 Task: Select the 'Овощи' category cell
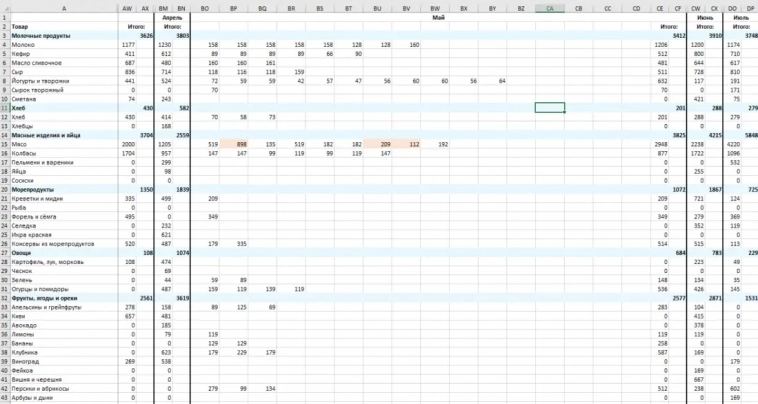pos(64,253)
